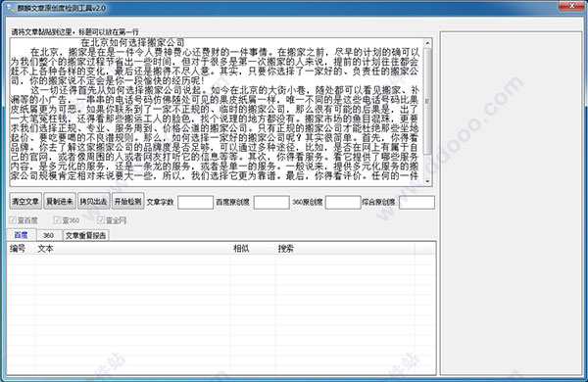Click the 编号 column header
This screenshot has width=588, height=382.
[x=21, y=249]
